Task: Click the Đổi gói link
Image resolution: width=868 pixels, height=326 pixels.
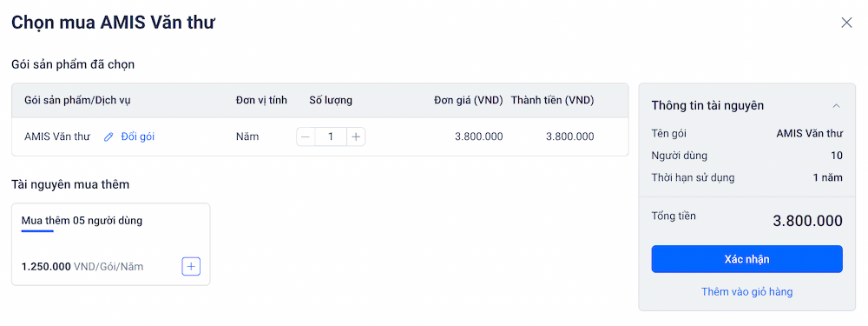Action: point(138,136)
